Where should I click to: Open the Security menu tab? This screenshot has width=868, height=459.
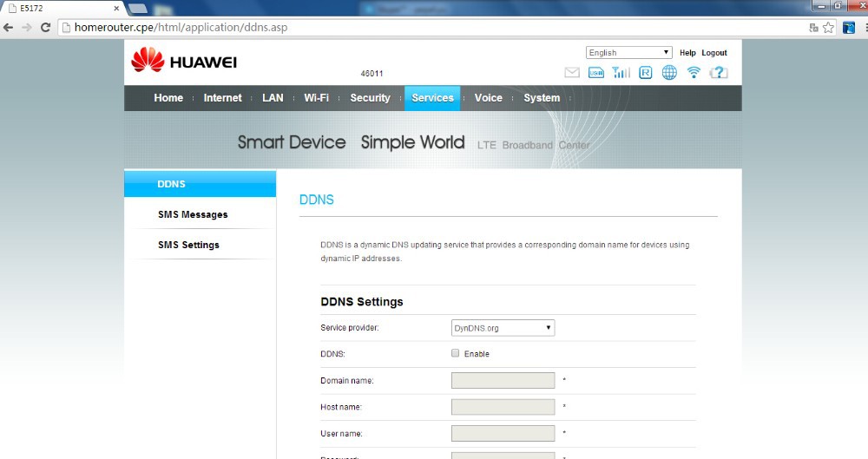[x=370, y=98]
